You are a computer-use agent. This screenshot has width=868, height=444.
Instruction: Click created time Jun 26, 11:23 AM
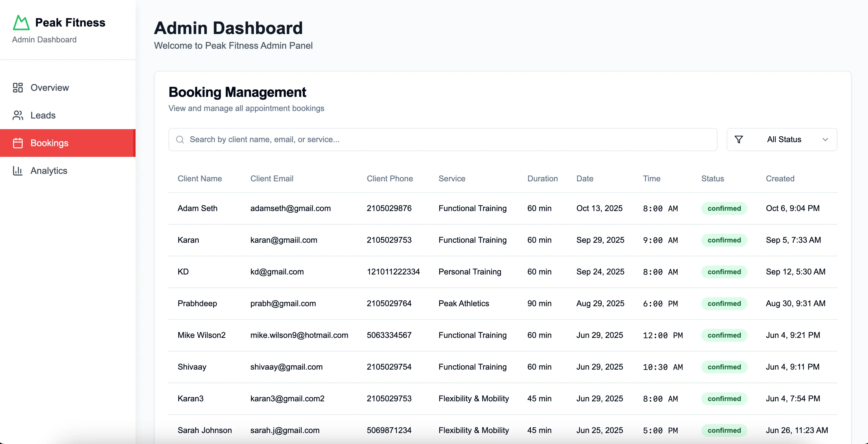coord(797,430)
